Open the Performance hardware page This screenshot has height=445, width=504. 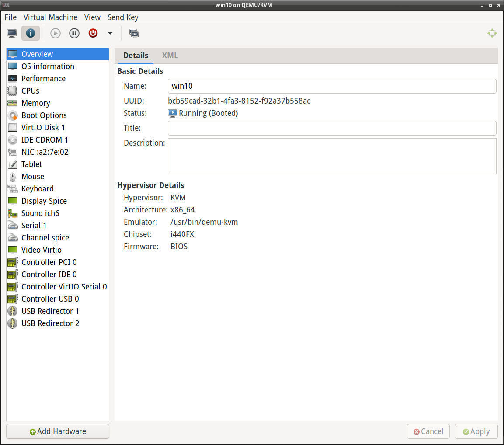point(58,78)
